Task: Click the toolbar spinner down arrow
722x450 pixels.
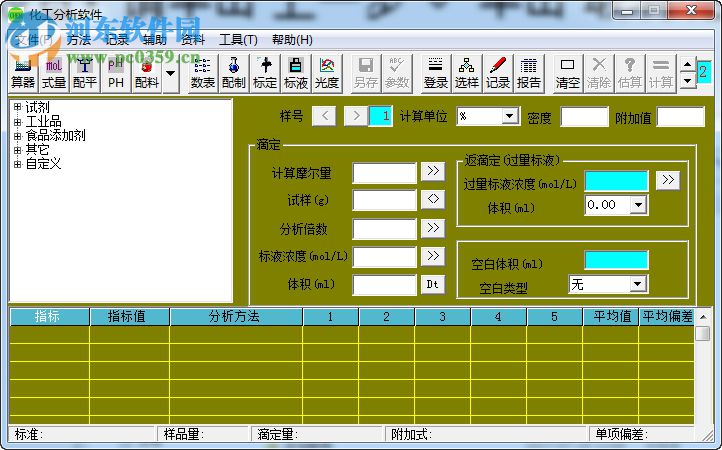Action: pos(687,81)
